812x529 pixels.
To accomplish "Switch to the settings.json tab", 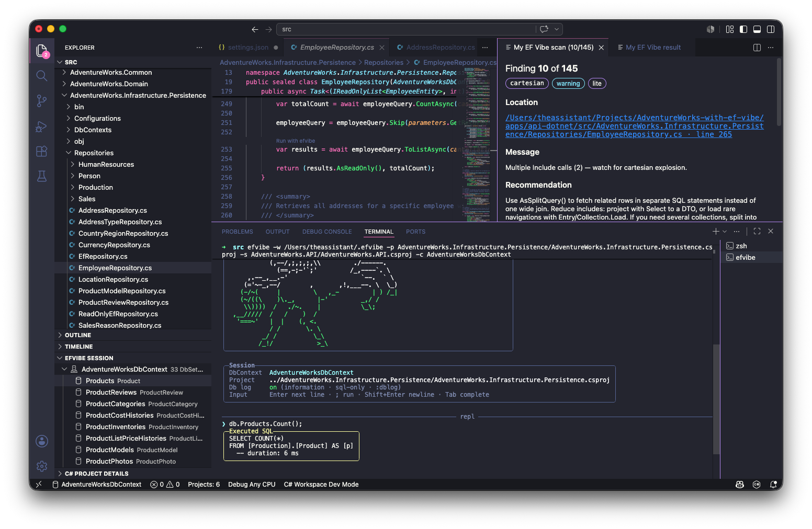I will pos(249,48).
